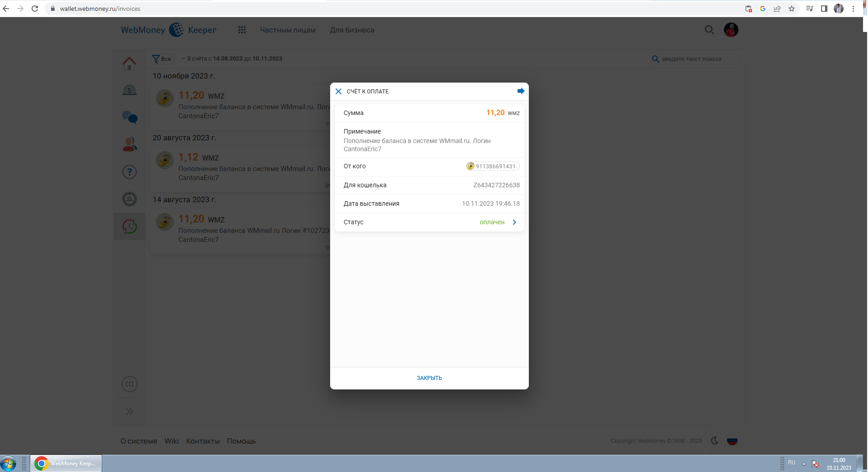
Task: Click coin icon of 14 августа invoice
Action: tap(165, 222)
